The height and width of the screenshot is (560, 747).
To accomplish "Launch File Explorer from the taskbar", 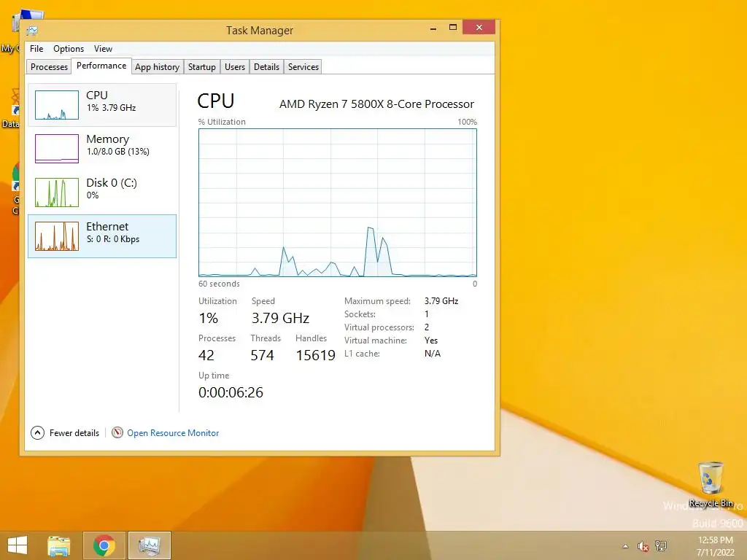I will point(59,545).
